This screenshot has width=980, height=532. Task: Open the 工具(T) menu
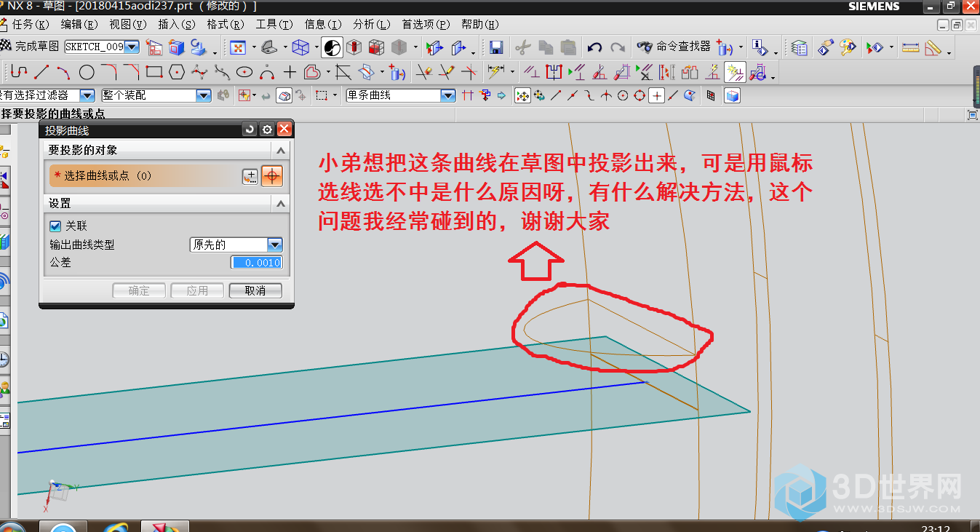tap(274, 24)
